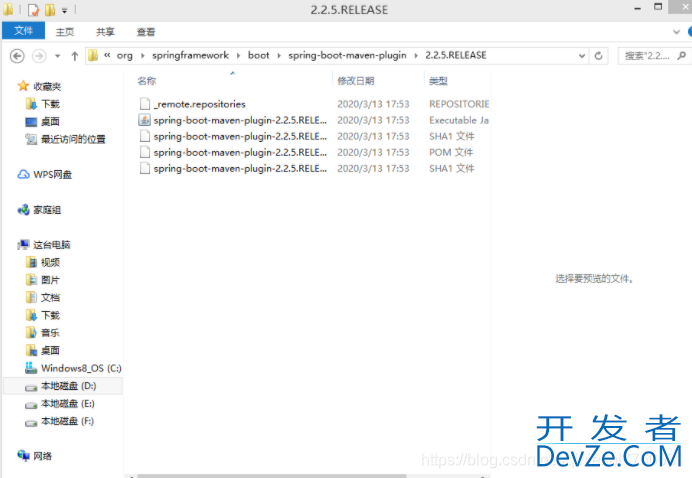Open 家庭组 in sidebar
692x478 pixels.
coord(47,210)
